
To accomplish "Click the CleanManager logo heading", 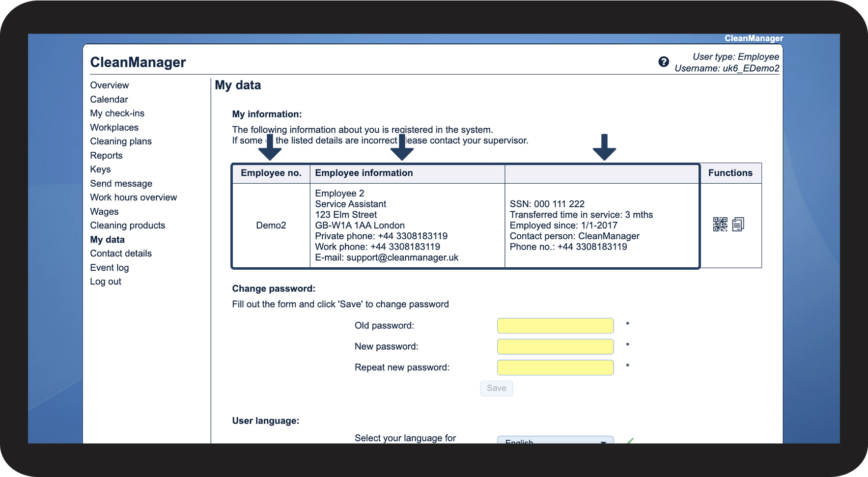I will point(138,62).
